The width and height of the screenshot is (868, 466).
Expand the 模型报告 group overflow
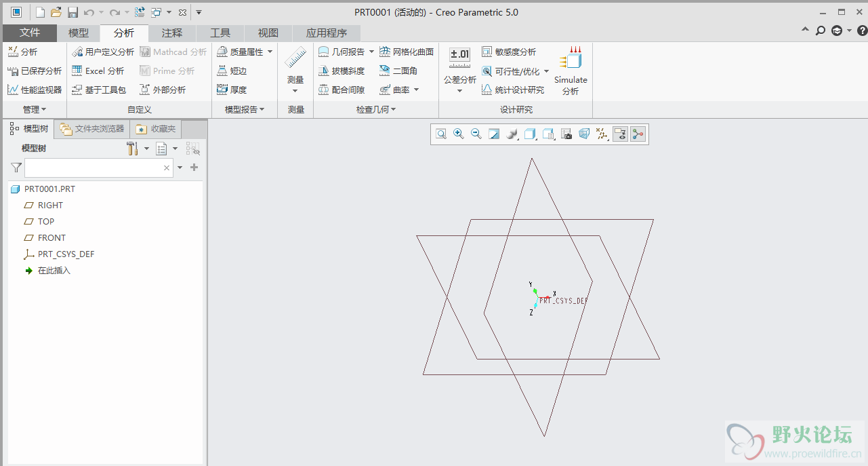tap(245, 109)
